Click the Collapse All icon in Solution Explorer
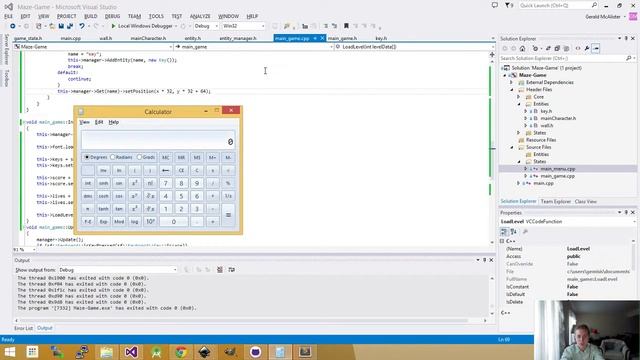 pos(557,48)
